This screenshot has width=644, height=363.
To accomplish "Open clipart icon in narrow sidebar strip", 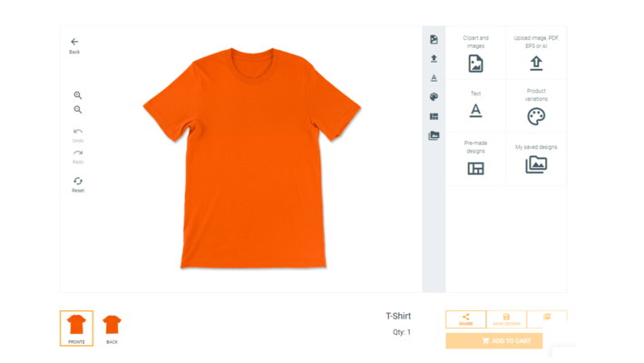I will (434, 40).
